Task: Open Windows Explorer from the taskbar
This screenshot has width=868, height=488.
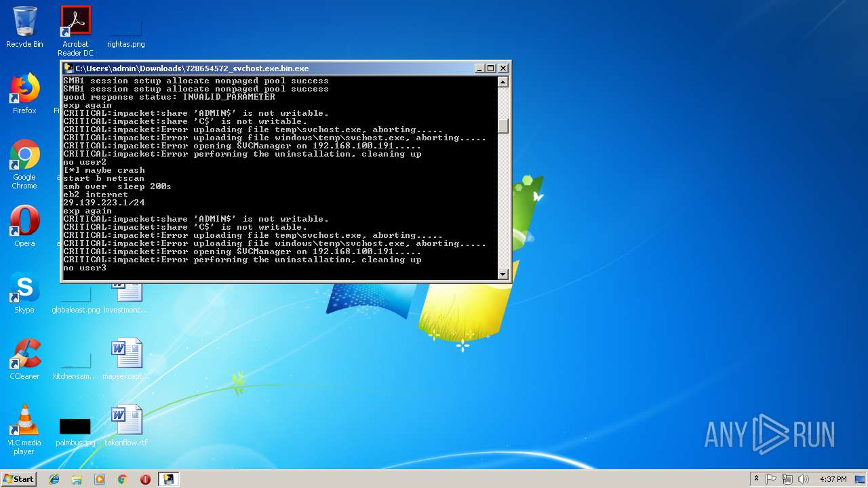Action: pos(77,479)
